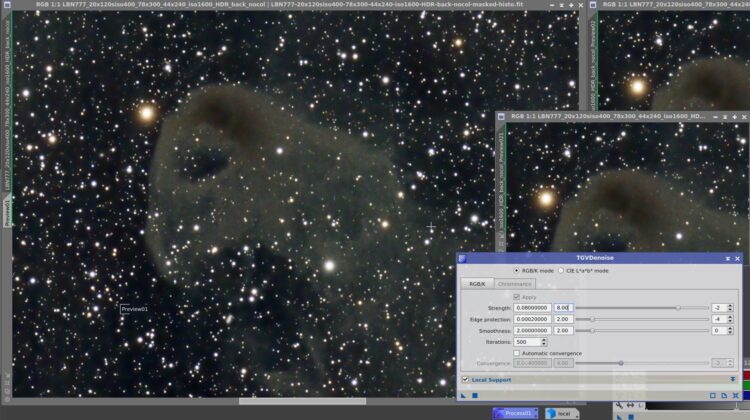Open the TGVDenoise documentation browser icon
The width and height of the screenshot is (750, 420).
[x=724, y=396]
